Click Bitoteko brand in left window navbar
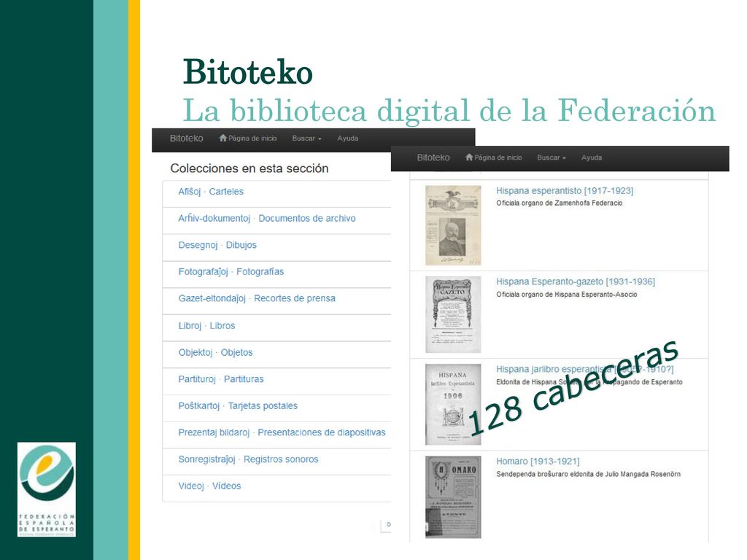747x560 pixels. click(x=186, y=138)
